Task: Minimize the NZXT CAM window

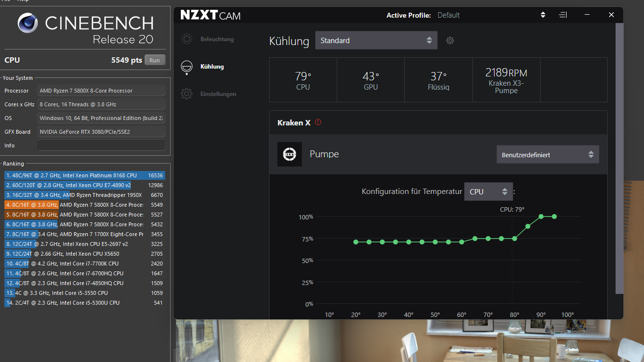Action: click(588, 15)
